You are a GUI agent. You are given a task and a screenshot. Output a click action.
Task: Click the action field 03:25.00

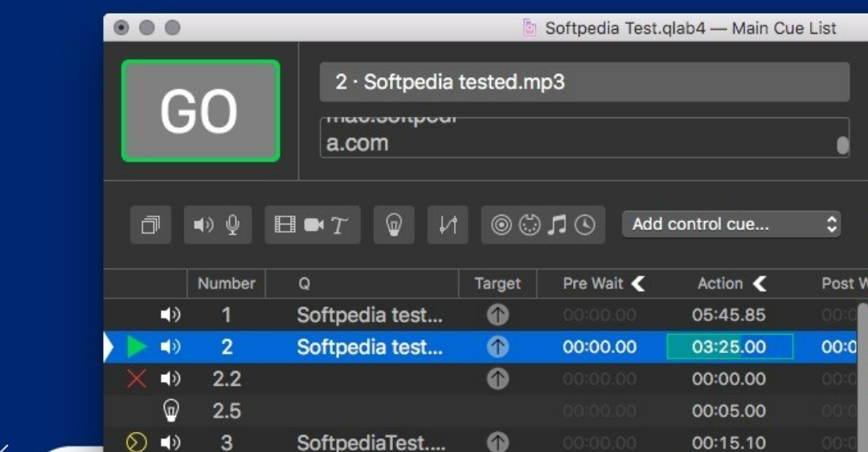730,347
